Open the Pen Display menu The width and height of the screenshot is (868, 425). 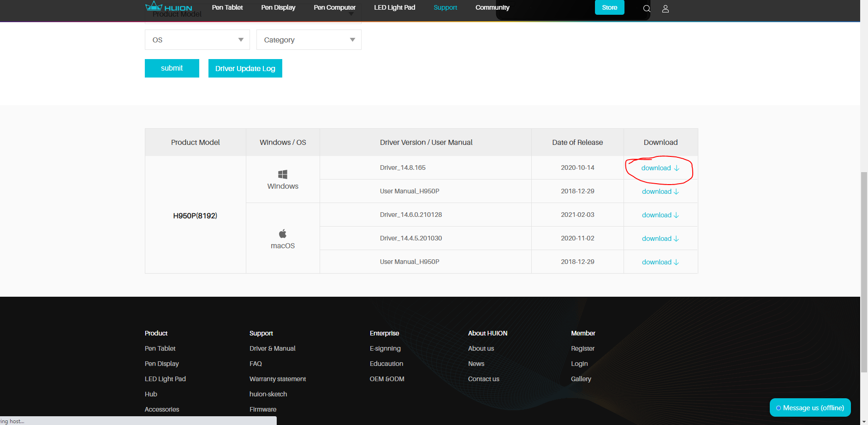click(278, 7)
